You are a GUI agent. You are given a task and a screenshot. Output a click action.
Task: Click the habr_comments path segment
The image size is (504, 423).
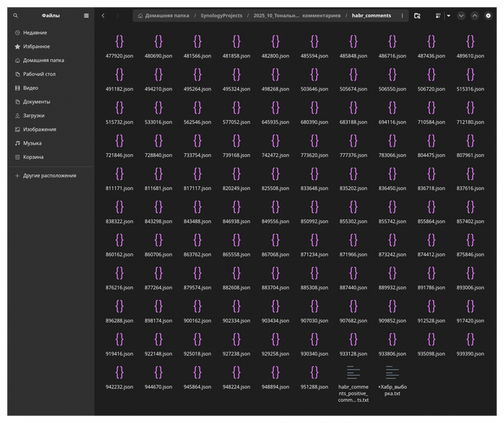point(372,15)
